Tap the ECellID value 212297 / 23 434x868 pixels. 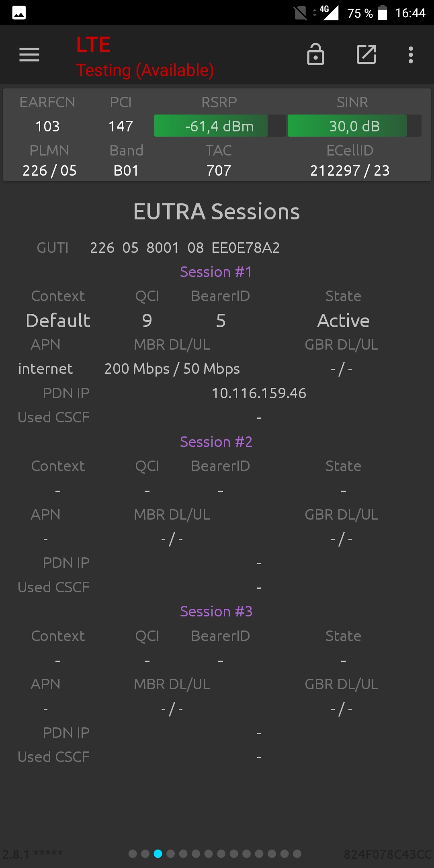tap(350, 171)
